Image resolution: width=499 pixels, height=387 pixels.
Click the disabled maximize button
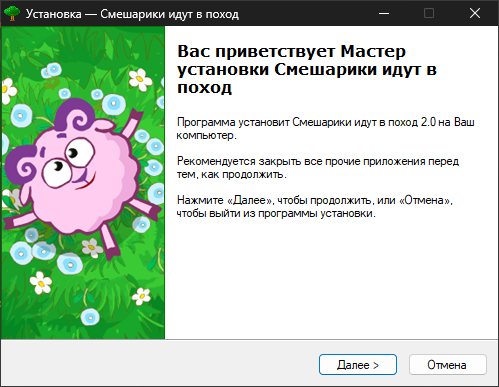point(429,13)
